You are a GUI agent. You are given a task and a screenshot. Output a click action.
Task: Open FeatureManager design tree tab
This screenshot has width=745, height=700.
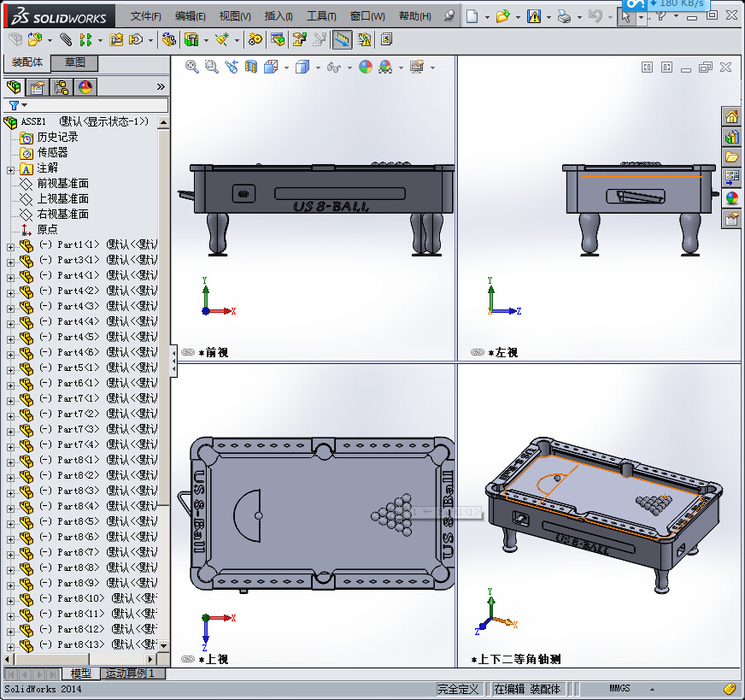14,87
